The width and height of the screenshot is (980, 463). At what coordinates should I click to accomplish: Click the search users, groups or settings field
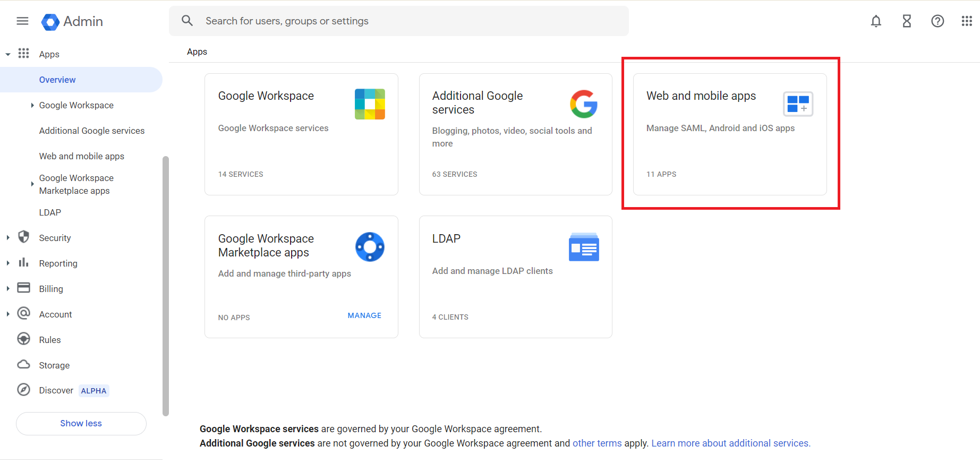[x=399, y=21]
